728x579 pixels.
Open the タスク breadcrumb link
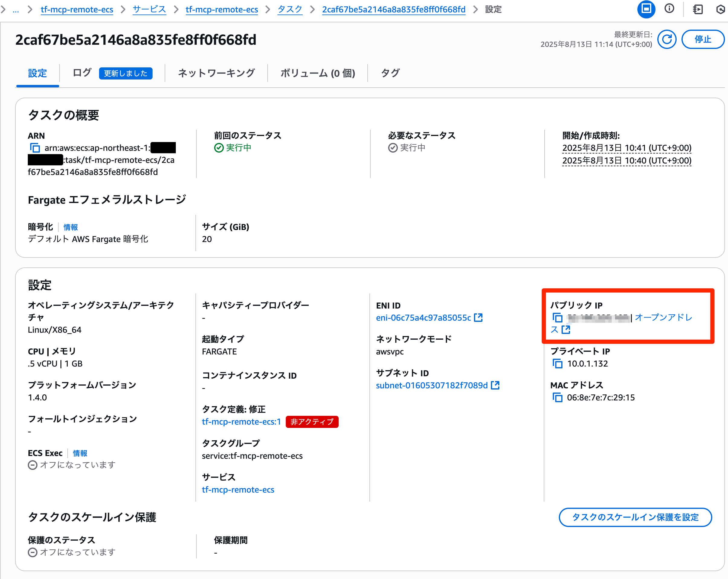[290, 9]
